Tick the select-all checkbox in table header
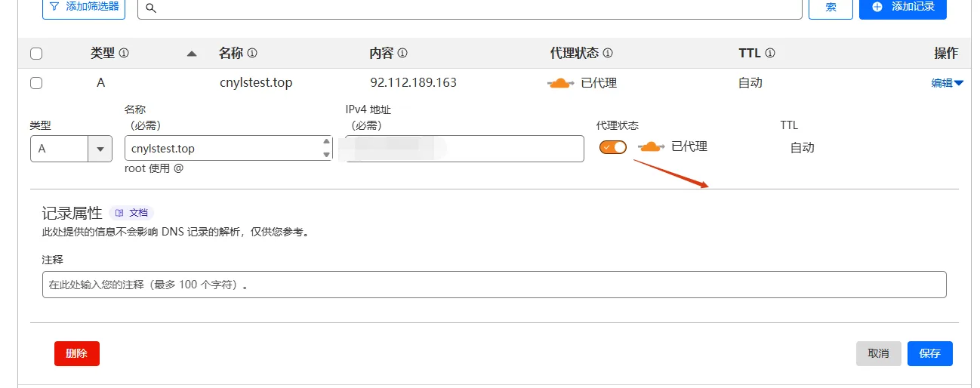 36,54
